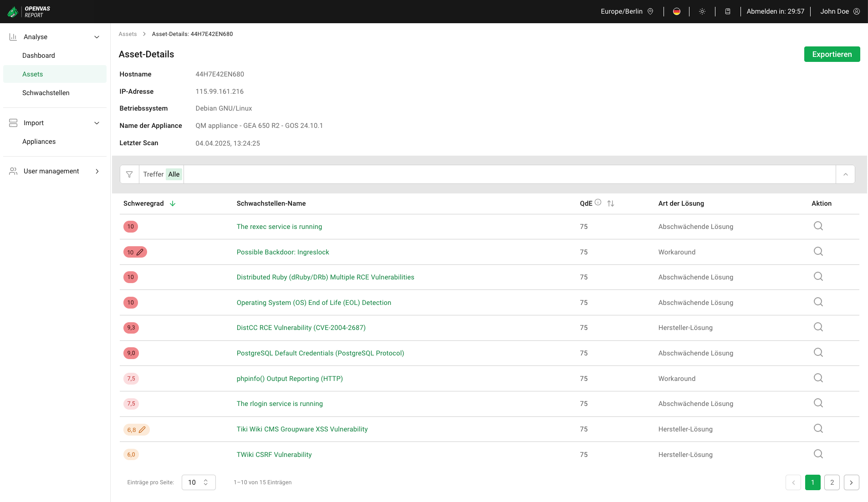Open 'The rlogin service is running' link
This screenshot has height=502, width=868.
coord(280,404)
